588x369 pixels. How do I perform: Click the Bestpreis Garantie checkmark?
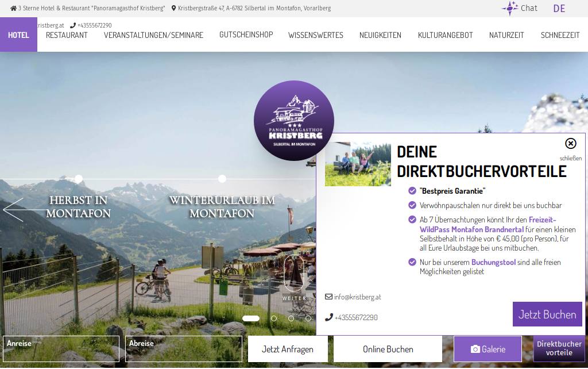[412, 191]
